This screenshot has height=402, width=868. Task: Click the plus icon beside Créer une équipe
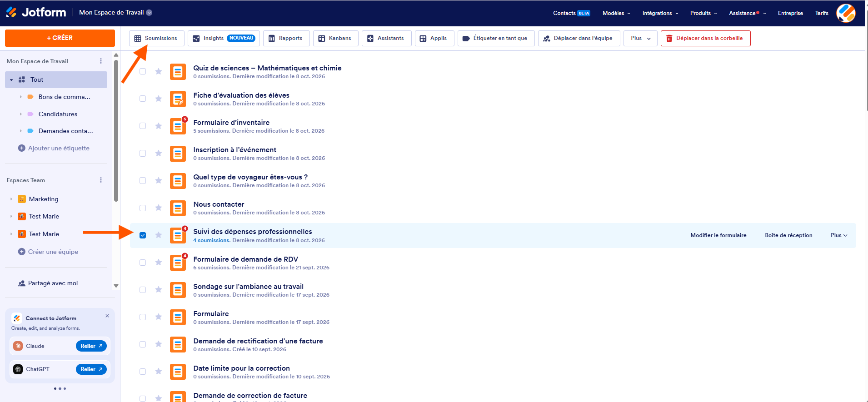click(x=21, y=252)
